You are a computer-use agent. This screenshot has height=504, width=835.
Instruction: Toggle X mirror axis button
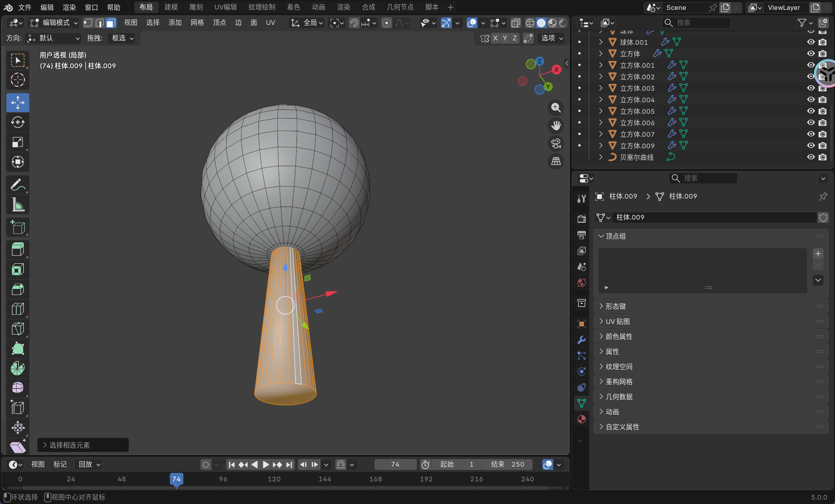point(495,38)
